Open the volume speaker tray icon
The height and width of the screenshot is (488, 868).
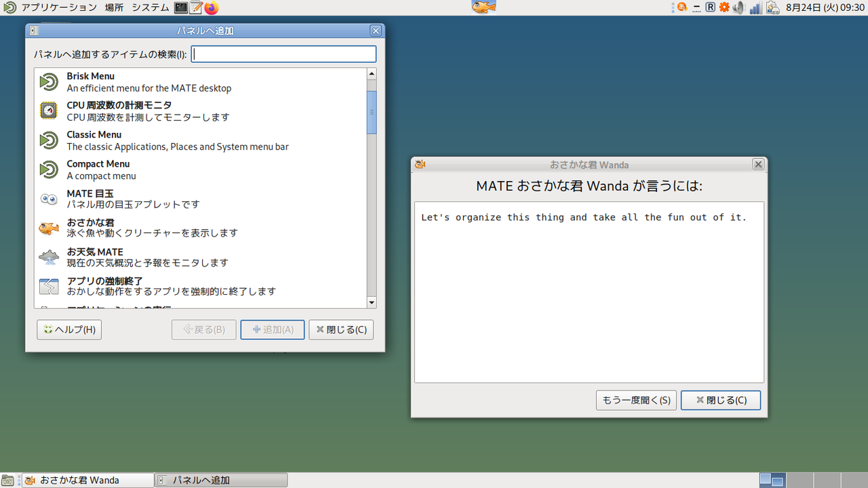pyautogui.click(x=739, y=7)
